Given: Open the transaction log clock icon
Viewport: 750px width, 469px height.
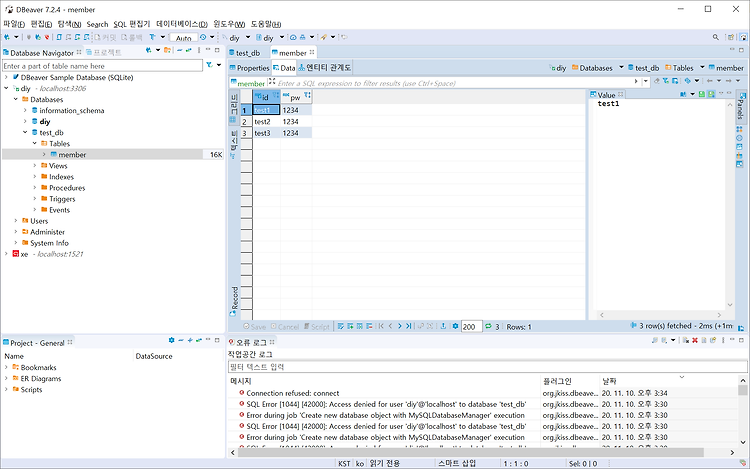Looking at the screenshot, I should (203, 37).
